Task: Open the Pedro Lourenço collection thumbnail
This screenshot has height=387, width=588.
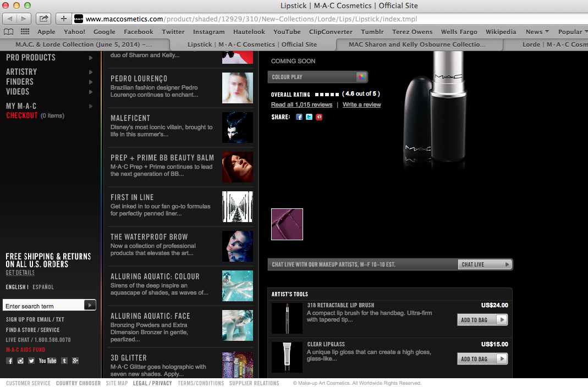Action: 238,87
